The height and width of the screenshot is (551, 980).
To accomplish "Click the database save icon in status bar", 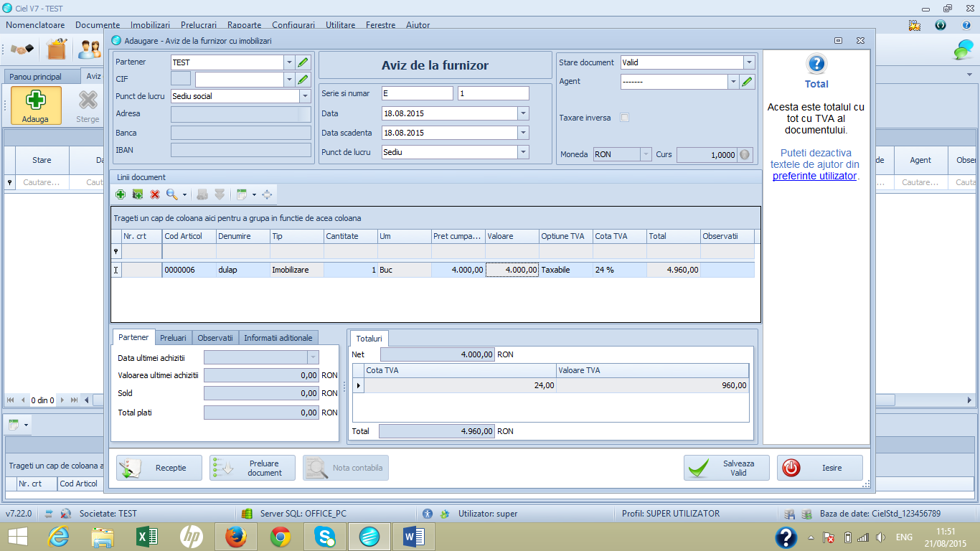I will click(789, 514).
